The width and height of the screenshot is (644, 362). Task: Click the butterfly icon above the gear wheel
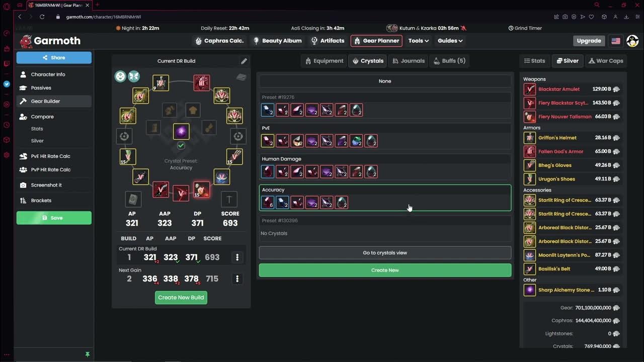pyautogui.click(x=134, y=76)
